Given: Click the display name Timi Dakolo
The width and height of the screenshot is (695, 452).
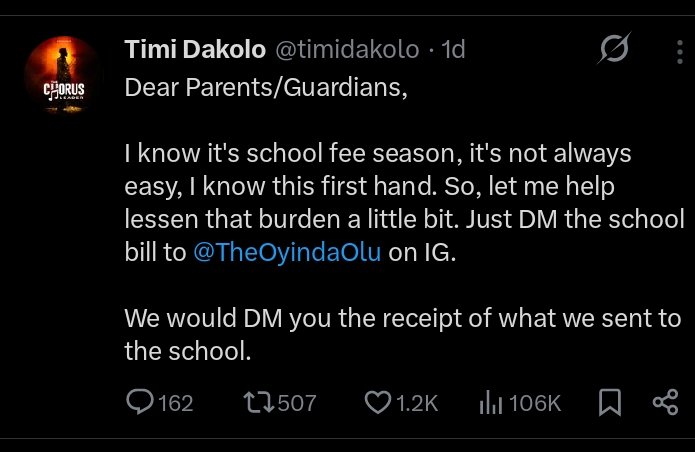Looking at the screenshot, I should tap(188, 50).
